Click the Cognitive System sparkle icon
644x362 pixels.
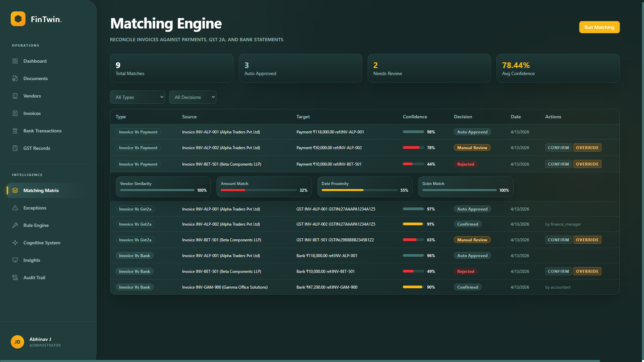(15, 243)
